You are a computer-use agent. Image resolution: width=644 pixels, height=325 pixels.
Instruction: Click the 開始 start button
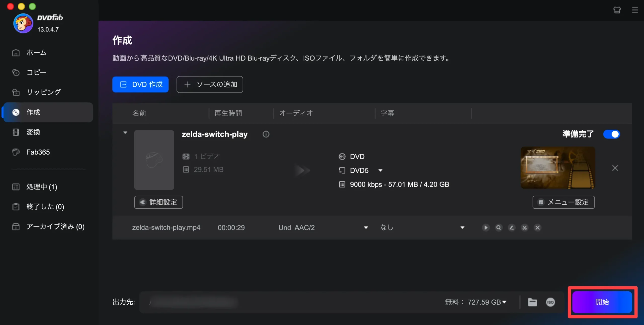pos(602,302)
